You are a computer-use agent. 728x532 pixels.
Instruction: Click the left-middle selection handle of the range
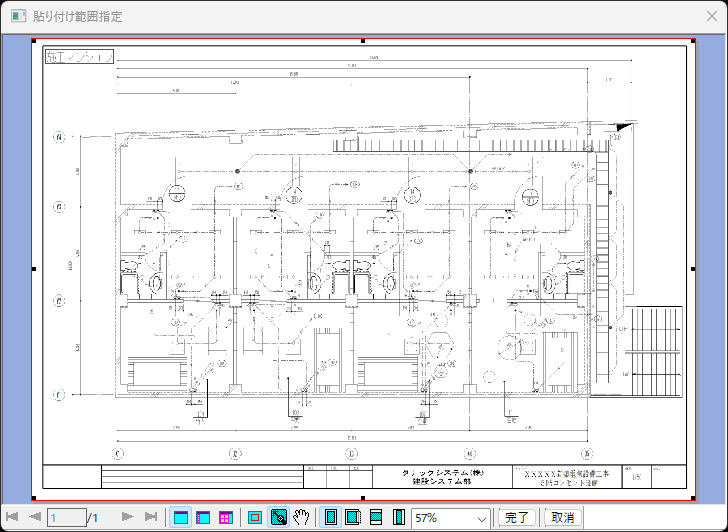[33, 269]
